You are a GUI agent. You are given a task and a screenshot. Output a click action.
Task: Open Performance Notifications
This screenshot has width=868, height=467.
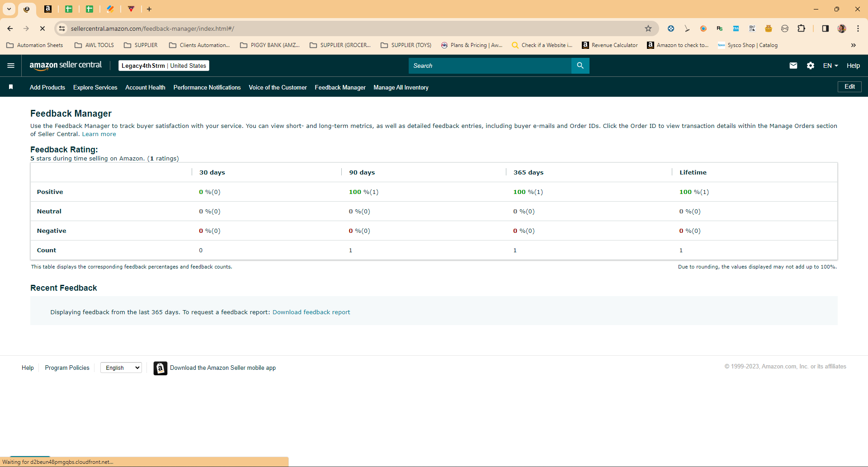207,87
